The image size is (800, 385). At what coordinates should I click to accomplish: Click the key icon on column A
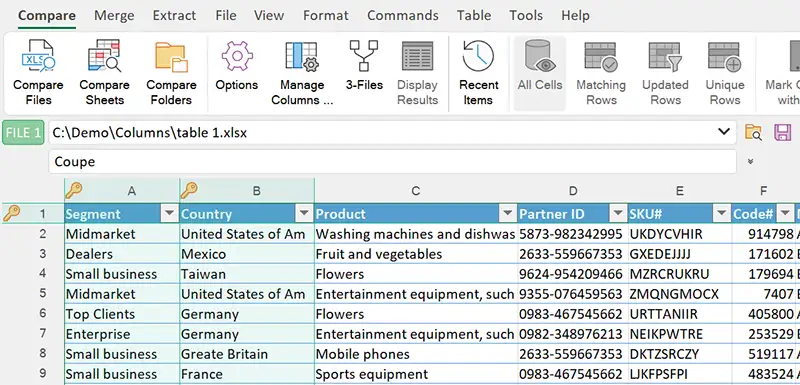pos(74,191)
